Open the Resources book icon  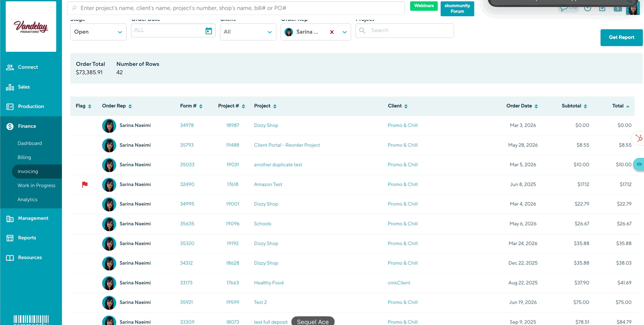10,258
